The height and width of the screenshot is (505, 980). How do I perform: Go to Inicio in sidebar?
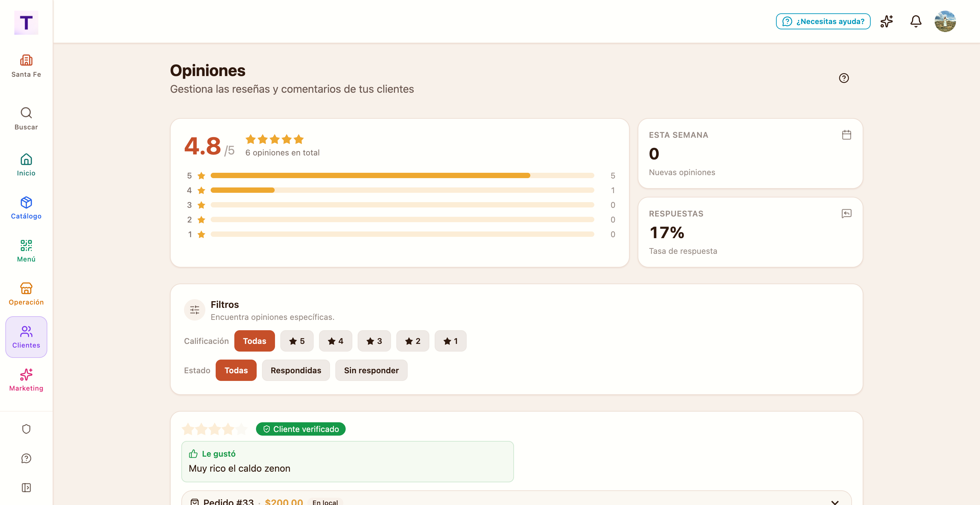(x=26, y=165)
